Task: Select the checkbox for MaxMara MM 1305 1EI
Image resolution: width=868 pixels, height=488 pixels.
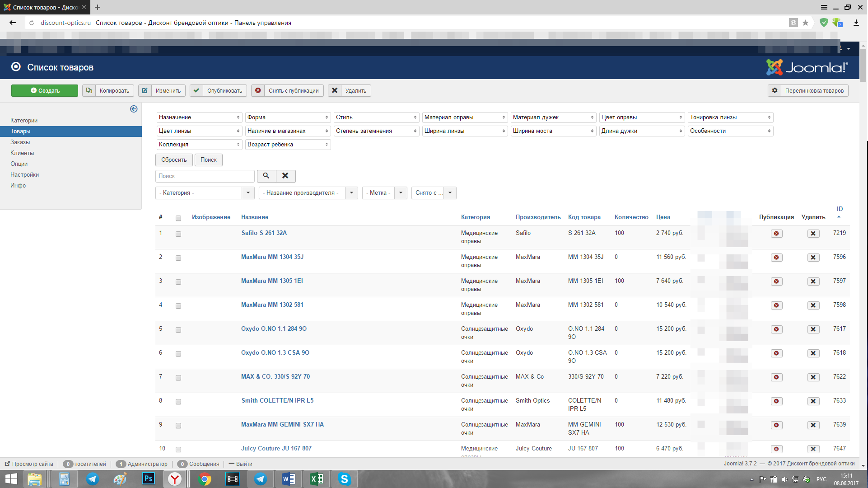Action: [178, 282]
